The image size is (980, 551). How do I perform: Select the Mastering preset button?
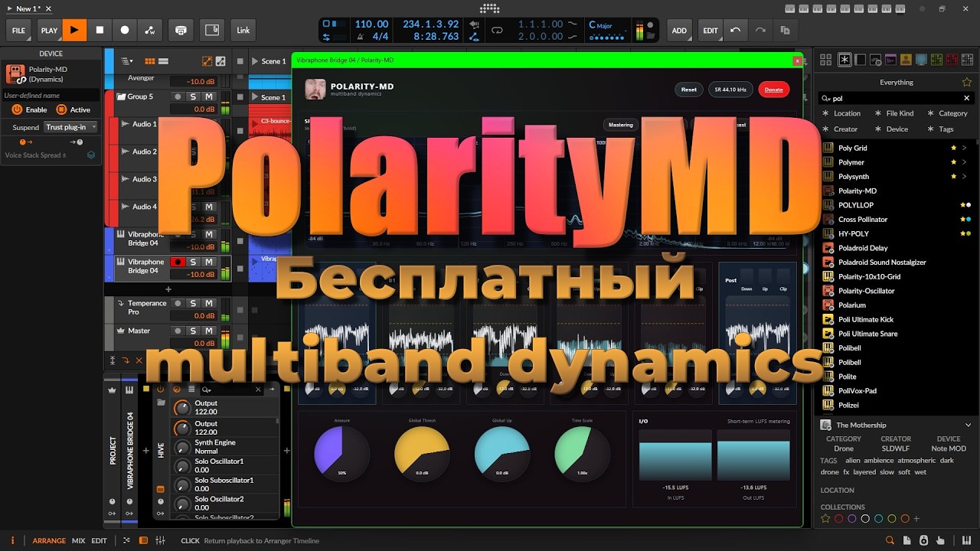[620, 125]
